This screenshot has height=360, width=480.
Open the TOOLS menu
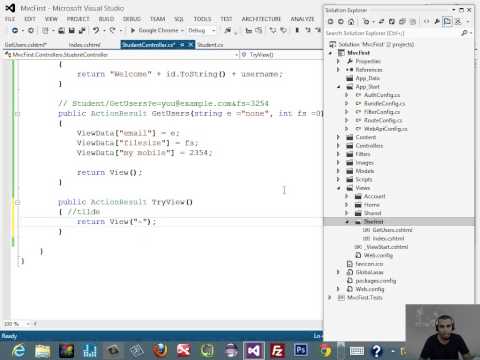[202, 19]
